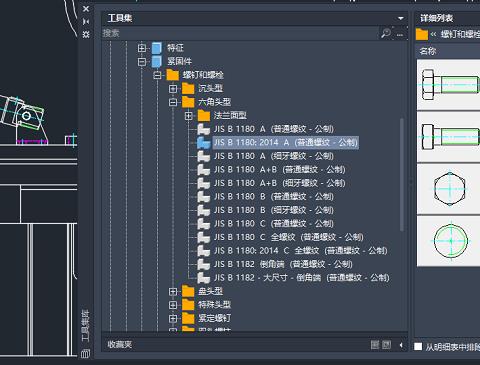The image size is (480, 365).
Task: Select JIS B 1182 - 大尺寸 - 倒角端 entry
Action: [x=301, y=278]
